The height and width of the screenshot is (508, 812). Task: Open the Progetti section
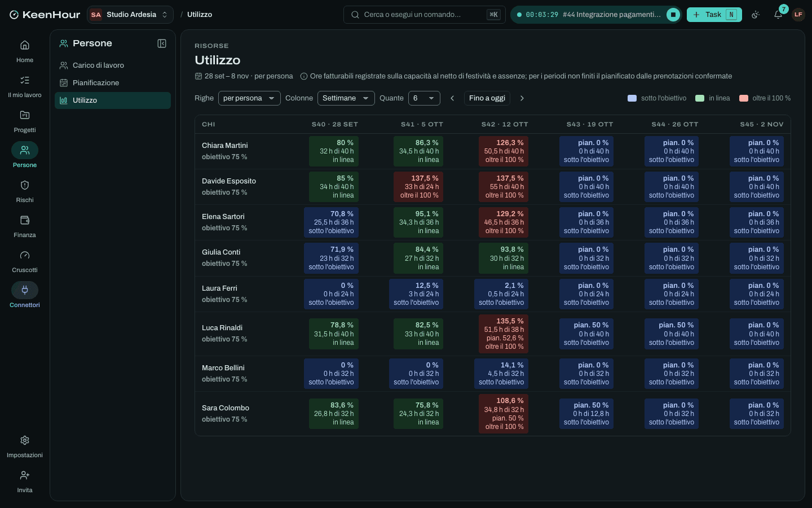point(25,121)
